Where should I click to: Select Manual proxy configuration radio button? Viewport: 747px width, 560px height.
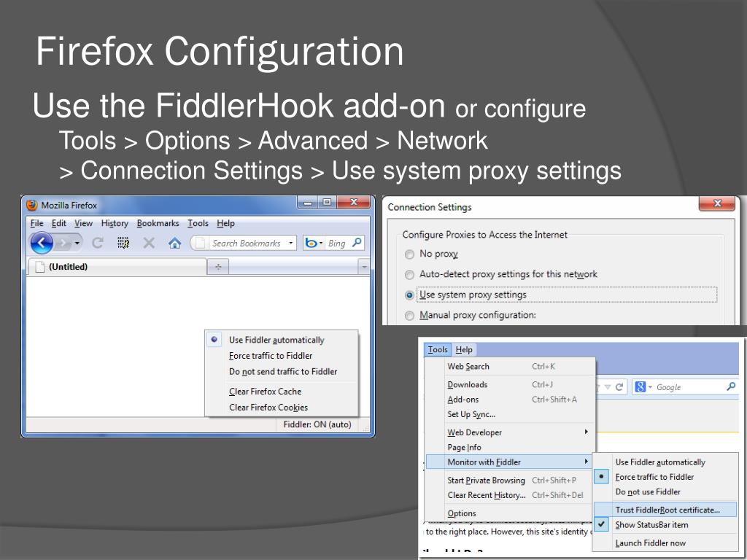[409, 316]
